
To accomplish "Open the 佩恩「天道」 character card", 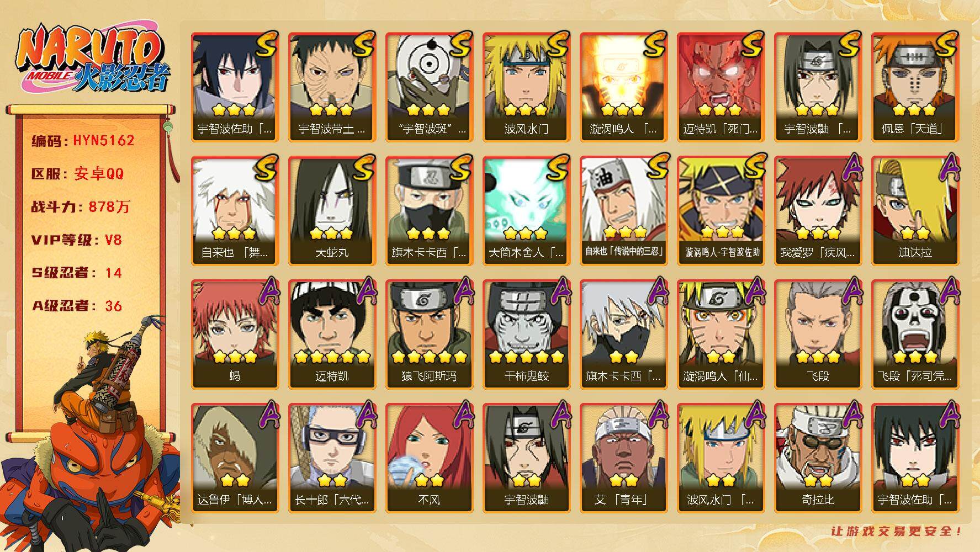I will click(x=915, y=87).
